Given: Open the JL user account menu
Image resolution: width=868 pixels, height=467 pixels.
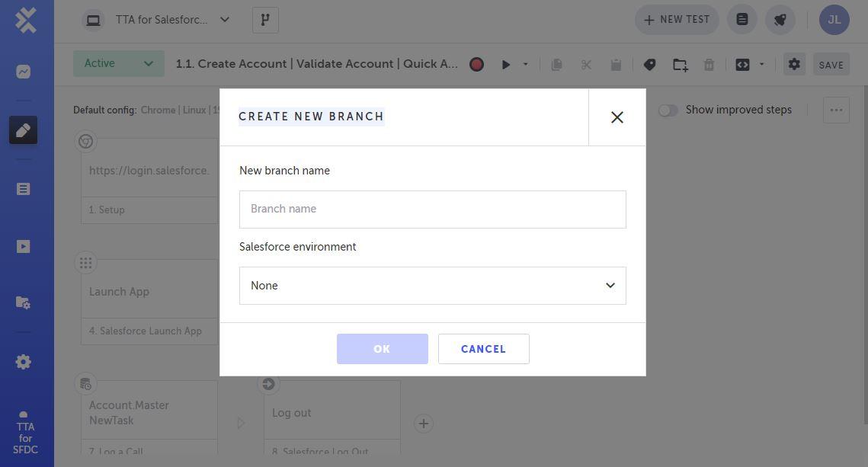Looking at the screenshot, I should [x=834, y=19].
